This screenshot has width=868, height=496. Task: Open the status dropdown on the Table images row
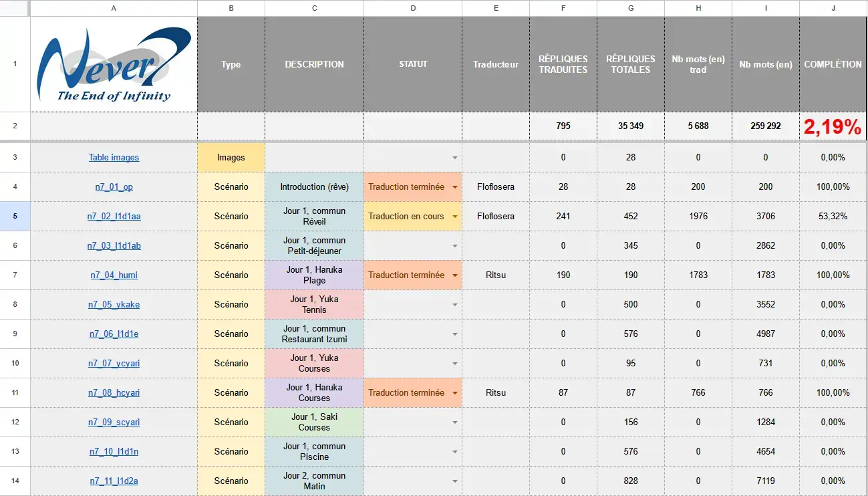coord(455,157)
